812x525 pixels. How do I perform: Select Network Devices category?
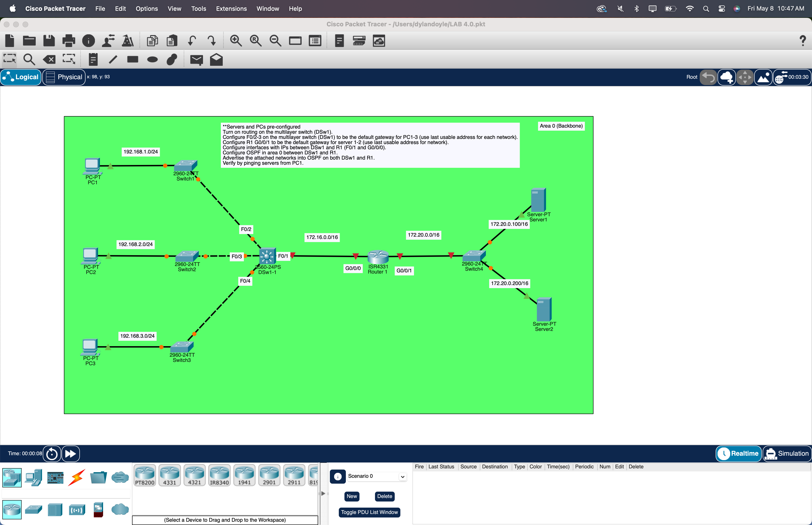12,477
